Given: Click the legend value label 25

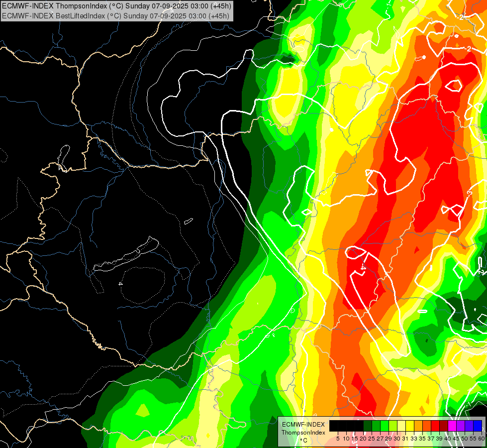Looking at the screenshot, I should point(372,439).
